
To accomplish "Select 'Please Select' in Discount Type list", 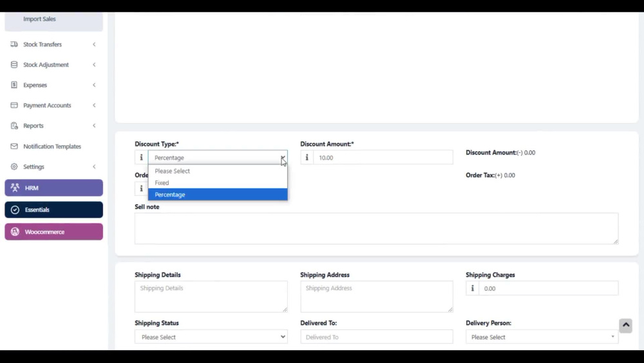I will pyautogui.click(x=218, y=171).
